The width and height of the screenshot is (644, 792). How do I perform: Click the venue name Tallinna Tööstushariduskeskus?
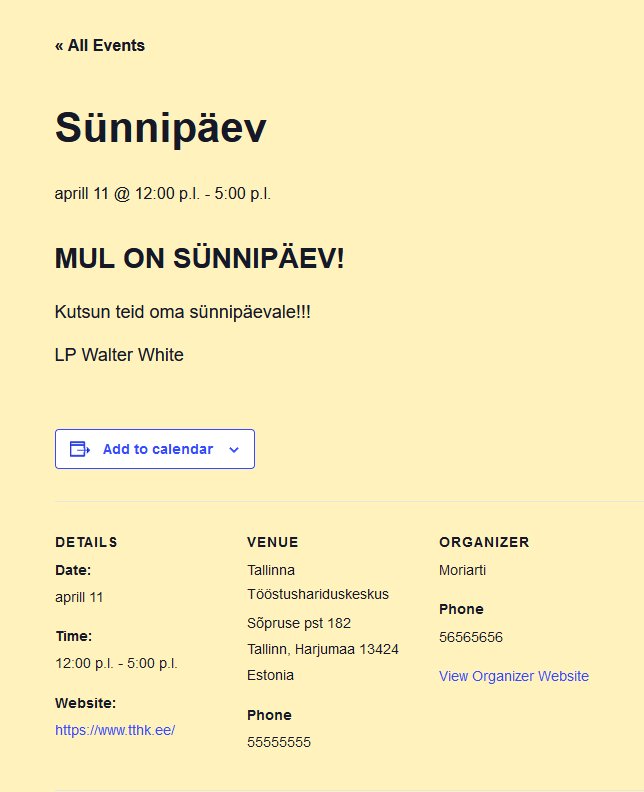click(318, 582)
